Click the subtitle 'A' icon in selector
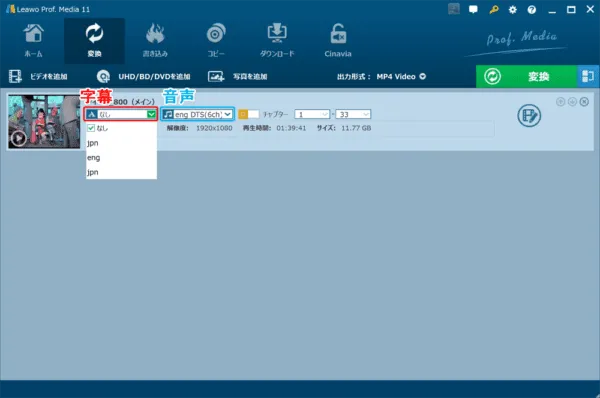Image resolution: width=600 pixels, height=398 pixels. pyautogui.click(x=91, y=114)
